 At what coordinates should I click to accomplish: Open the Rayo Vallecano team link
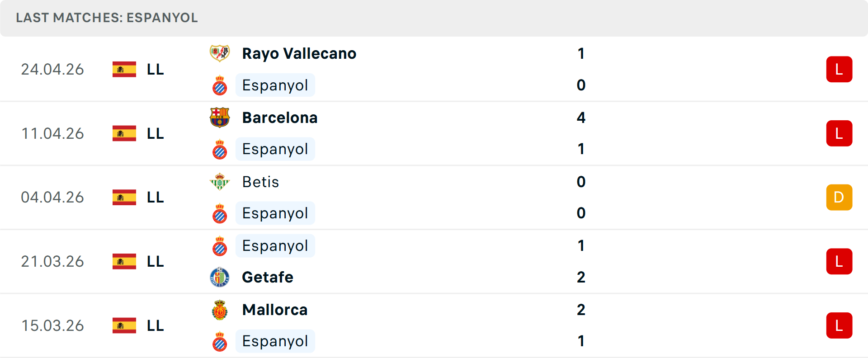click(299, 53)
